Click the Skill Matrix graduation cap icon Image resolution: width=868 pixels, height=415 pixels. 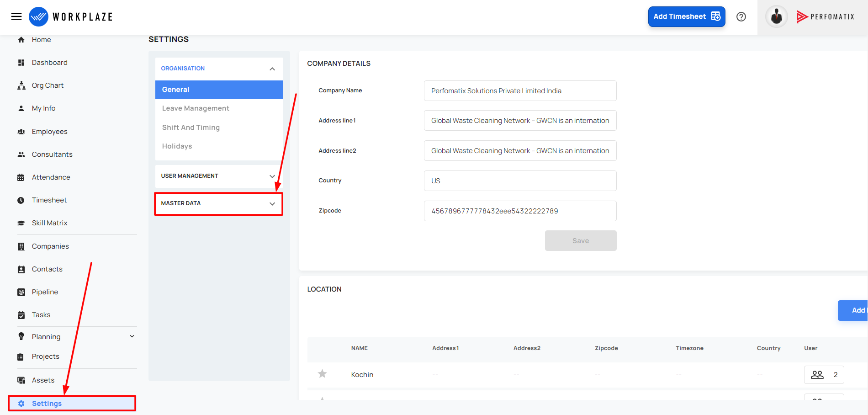[x=21, y=223]
